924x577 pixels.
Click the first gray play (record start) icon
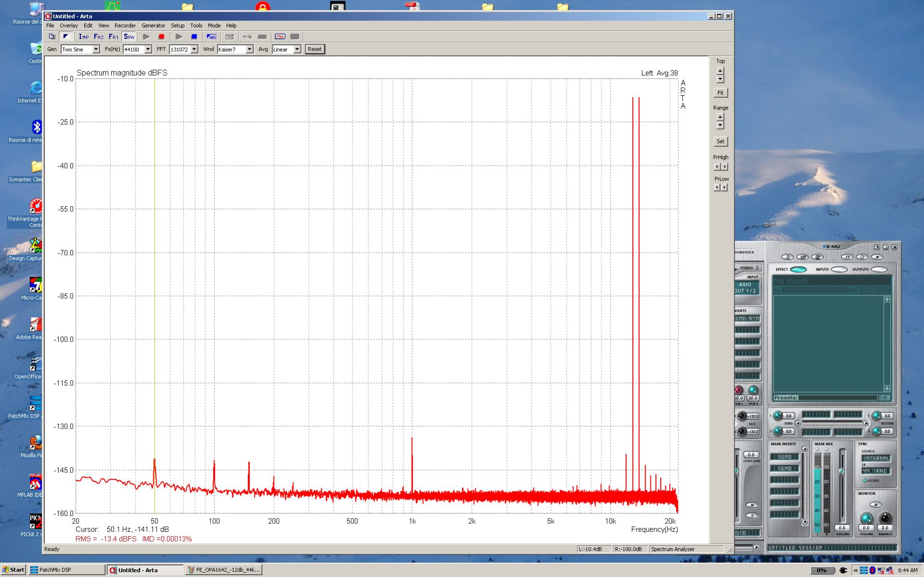[x=146, y=37]
